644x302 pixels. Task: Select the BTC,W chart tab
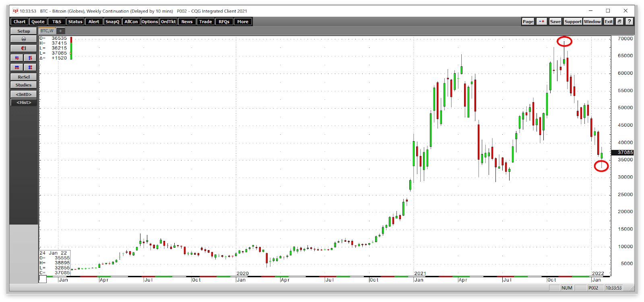click(x=47, y=31)
